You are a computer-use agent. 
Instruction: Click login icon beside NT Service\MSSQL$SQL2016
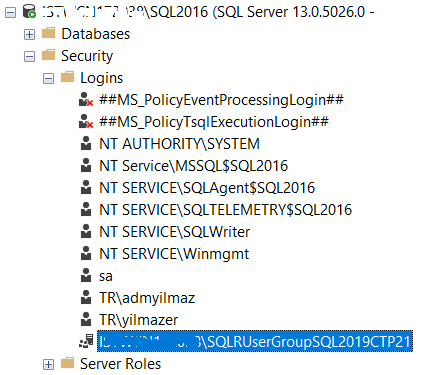pyautogui.click(x=86, y=165)
